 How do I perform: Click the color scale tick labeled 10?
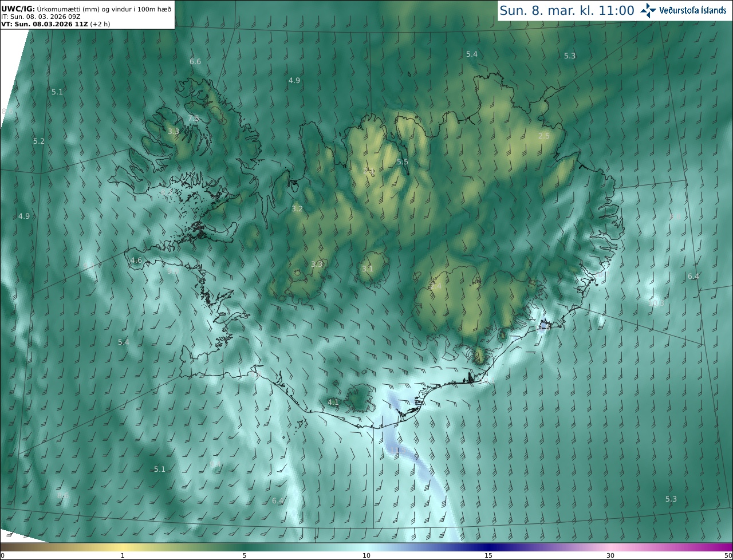pyautogui.click(x=366, y=555)
